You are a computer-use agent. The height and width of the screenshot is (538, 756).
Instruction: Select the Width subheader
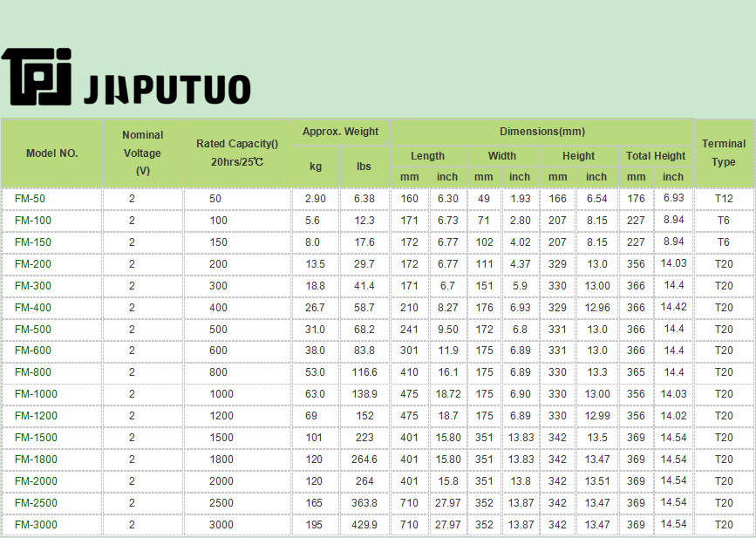point(501,156)
